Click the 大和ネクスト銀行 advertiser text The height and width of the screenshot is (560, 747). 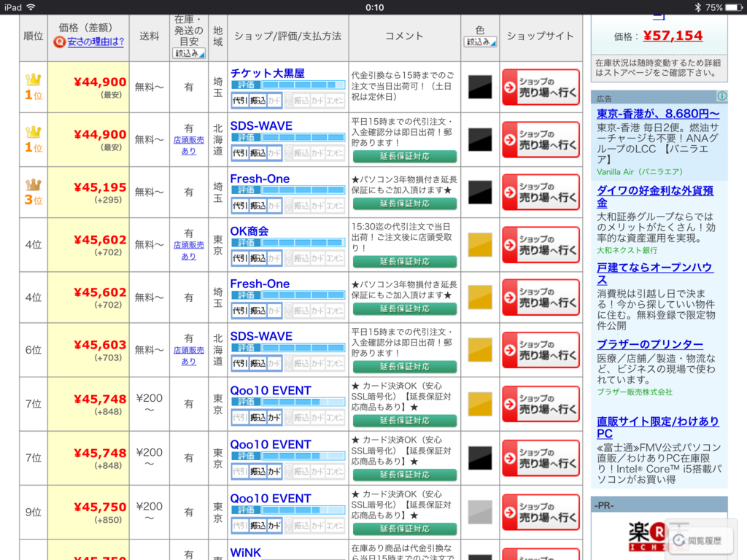point(627,250)
